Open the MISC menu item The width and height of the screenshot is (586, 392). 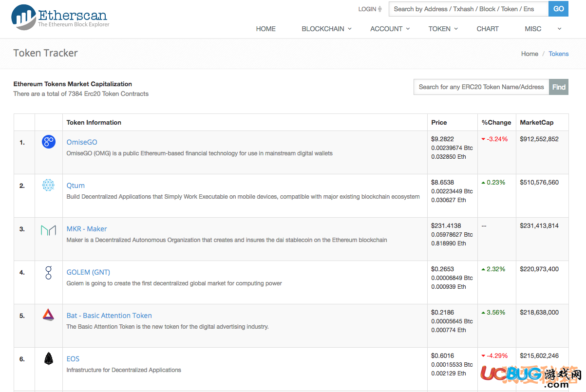point(533,29)
